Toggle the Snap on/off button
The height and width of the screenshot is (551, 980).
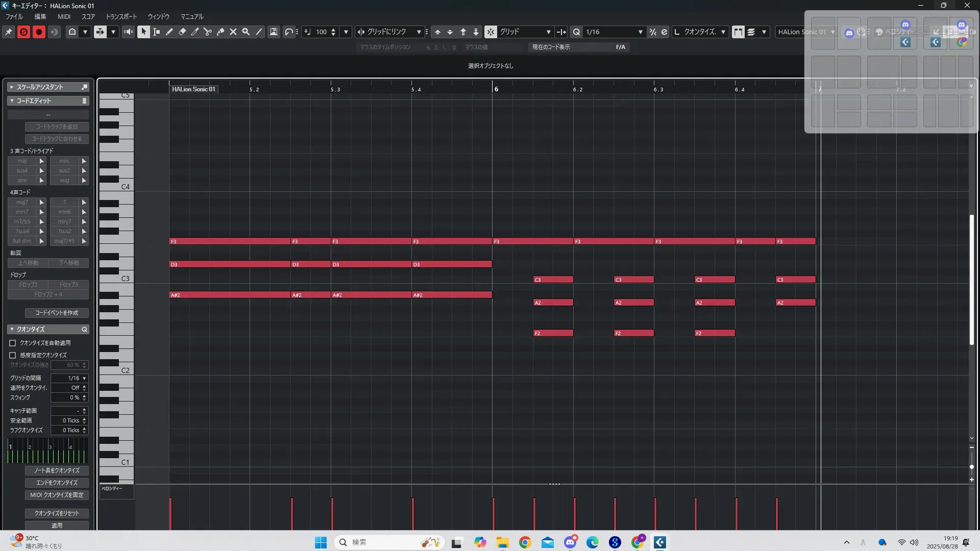coord(490,32)
